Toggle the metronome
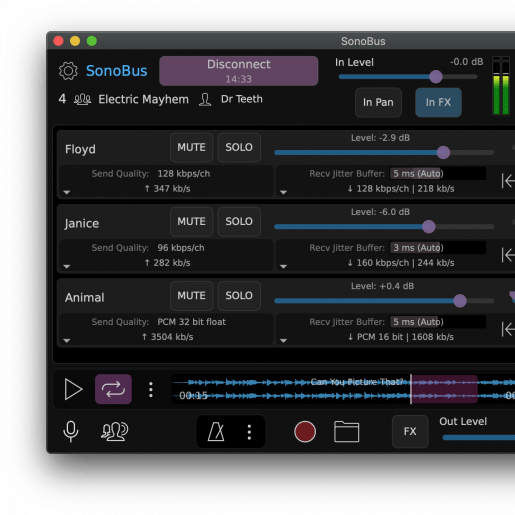 click(216, 432)
